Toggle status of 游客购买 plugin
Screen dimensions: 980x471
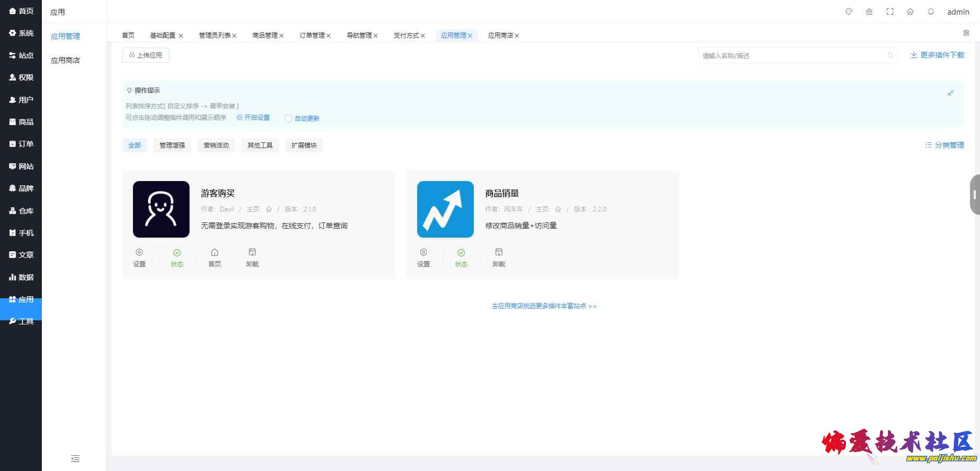(x=177, y=257)
